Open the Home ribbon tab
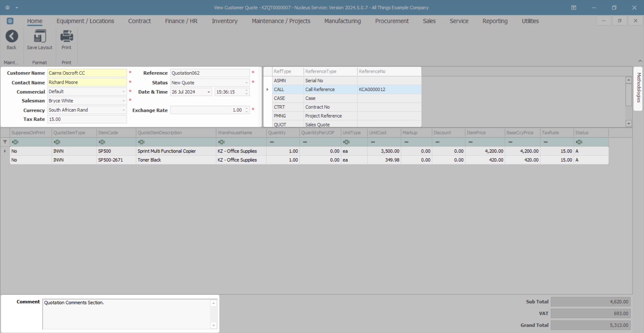This screenshot has width=644, height=333. 35,21
